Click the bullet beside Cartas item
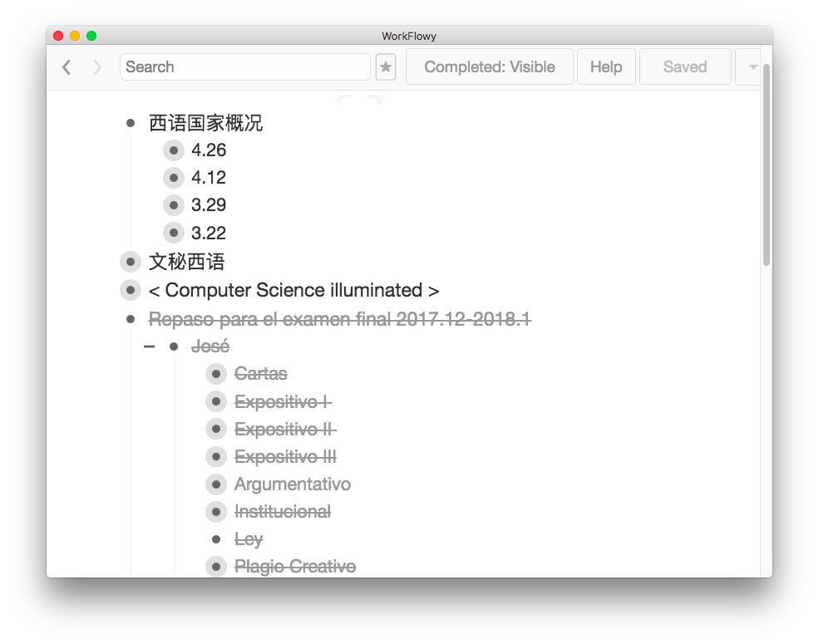The width and height of the screenshot is (819, 644). (216, 374)
